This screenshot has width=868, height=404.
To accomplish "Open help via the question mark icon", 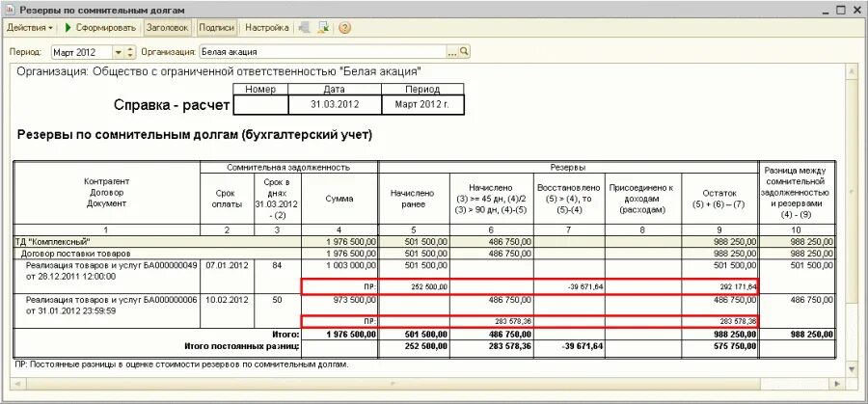I will pyautogui.click(x=344, y=28).
